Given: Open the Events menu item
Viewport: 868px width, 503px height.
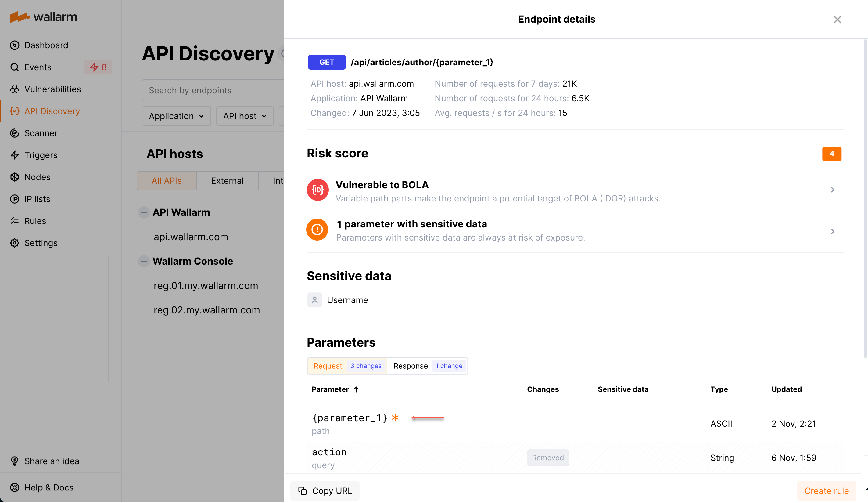Looking at the screenshot, I should click(x=38, y=67).
